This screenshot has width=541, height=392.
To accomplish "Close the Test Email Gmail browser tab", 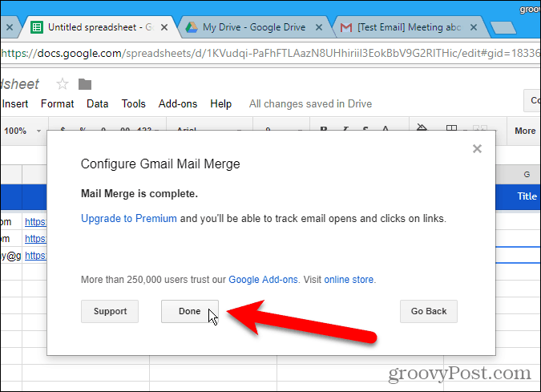I will 474,27.
